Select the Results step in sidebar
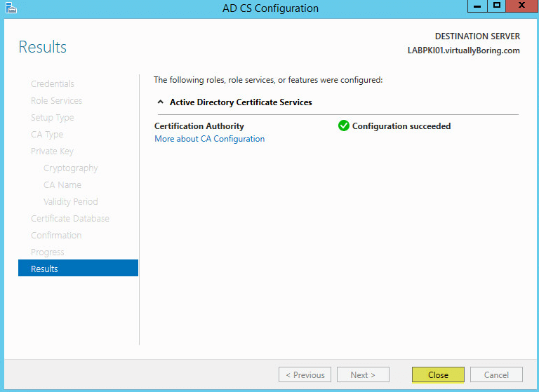Image resolution: width=539 pixels, height=392 pixels. click(x=78, y=268)
